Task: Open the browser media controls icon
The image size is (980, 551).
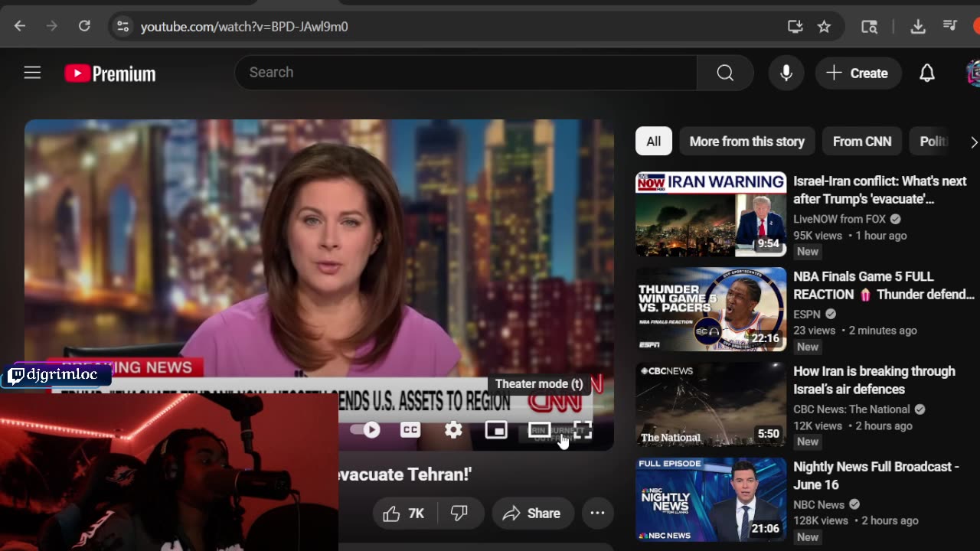Action: coord(950,27)
